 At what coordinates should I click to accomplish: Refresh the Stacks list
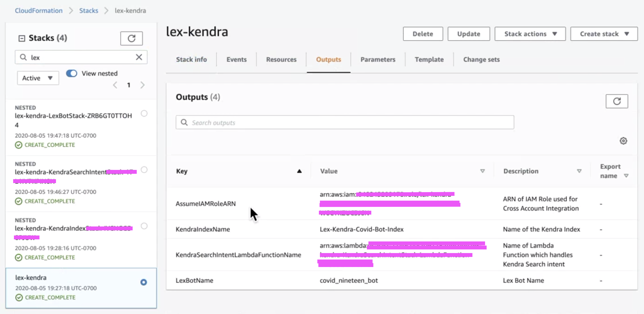pyautogui.click(x=131, y=38)
